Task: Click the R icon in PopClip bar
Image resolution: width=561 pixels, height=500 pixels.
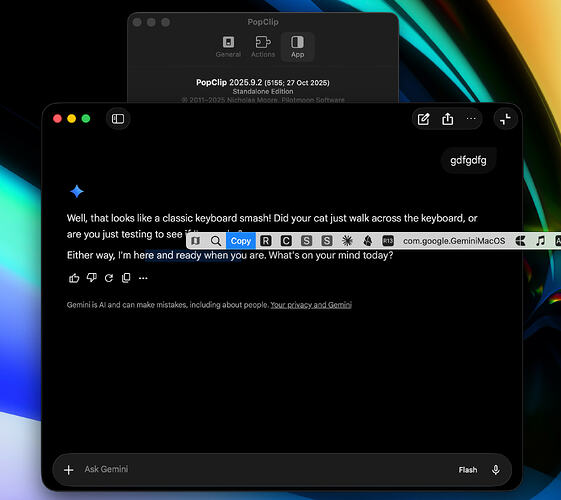Action: (265, 241)
